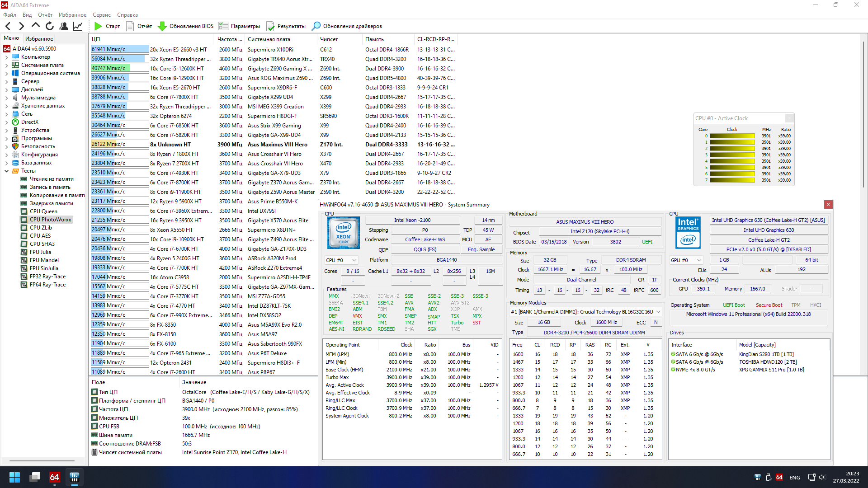Toggle the CPU FSB field checkbox
This screenshot has width=868, height=488.
tap(94, 426)
